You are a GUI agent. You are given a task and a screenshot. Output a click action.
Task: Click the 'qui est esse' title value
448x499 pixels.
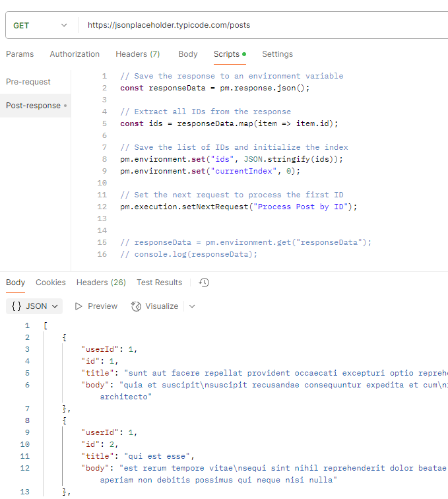(157, 456)
